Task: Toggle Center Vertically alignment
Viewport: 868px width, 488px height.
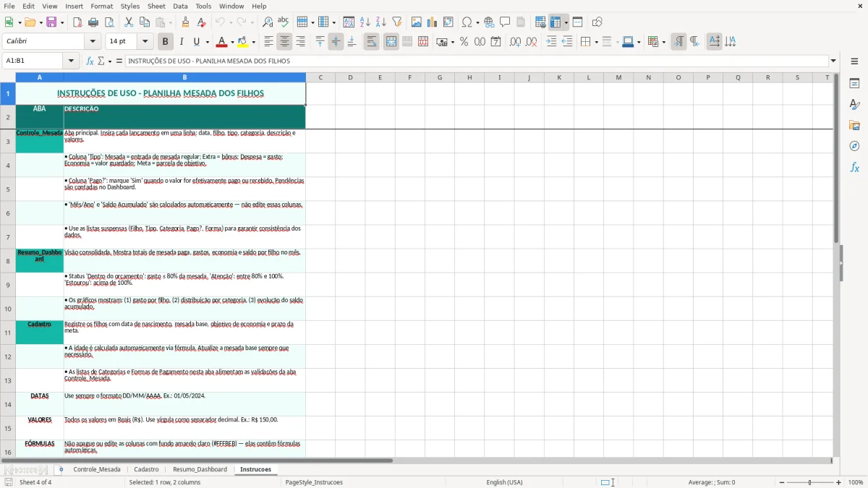Action: [x=336, y=42]
